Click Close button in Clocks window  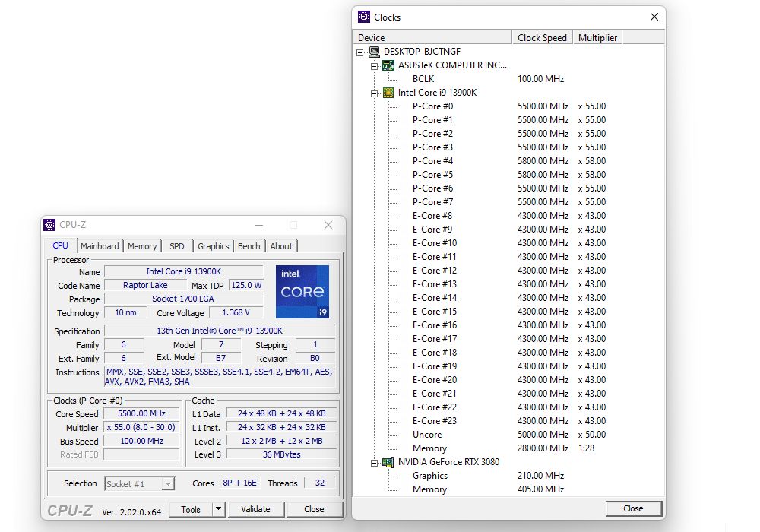coord(634,508)
